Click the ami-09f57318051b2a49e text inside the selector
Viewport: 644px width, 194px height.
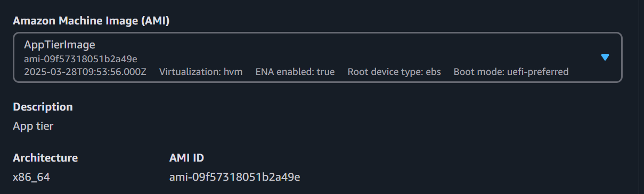[81, 58]
